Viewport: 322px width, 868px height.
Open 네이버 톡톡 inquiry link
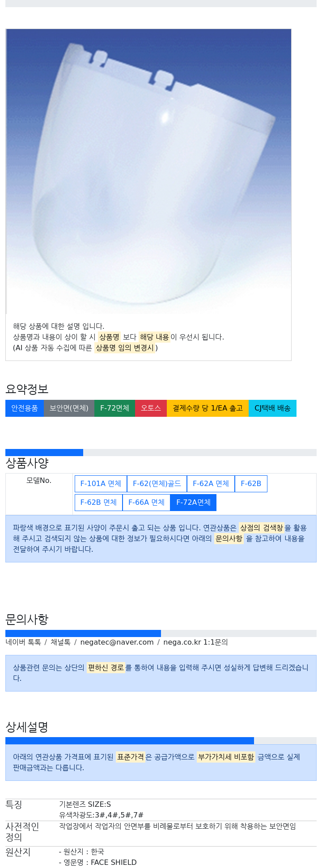click(23, 642)
